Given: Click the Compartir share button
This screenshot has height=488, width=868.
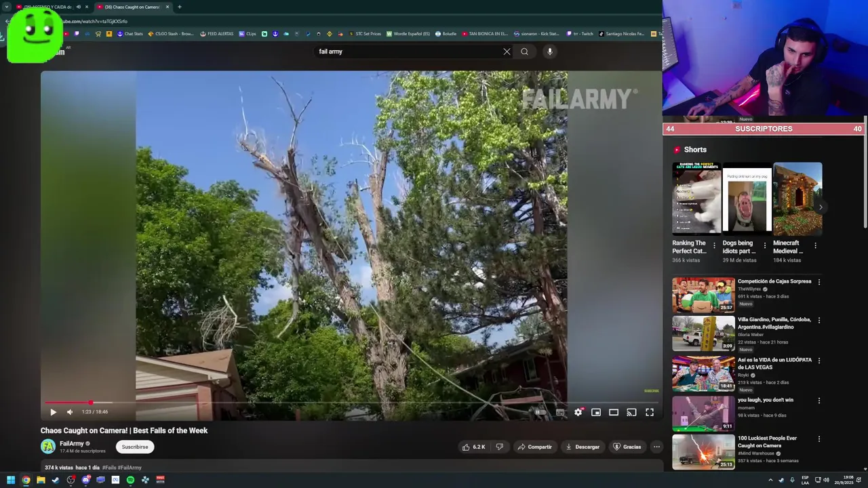Looking at the screenshot, I should [x=534, y=447].
